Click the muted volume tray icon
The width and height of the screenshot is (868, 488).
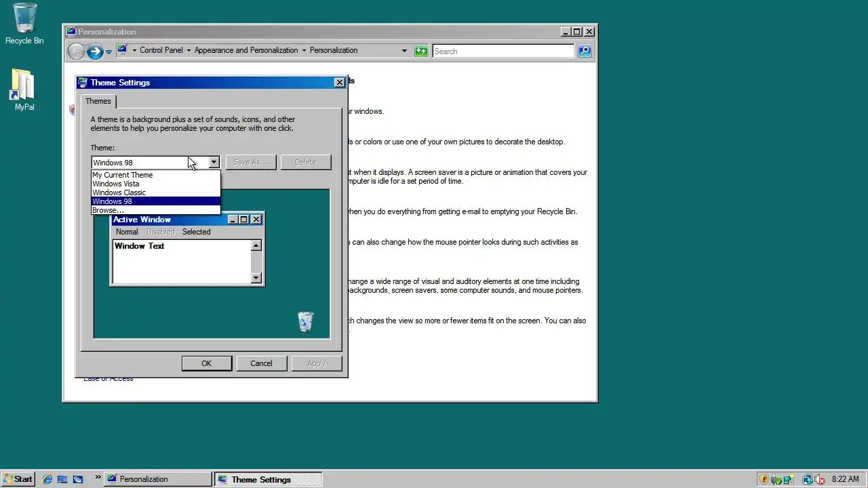coord(819,479)
